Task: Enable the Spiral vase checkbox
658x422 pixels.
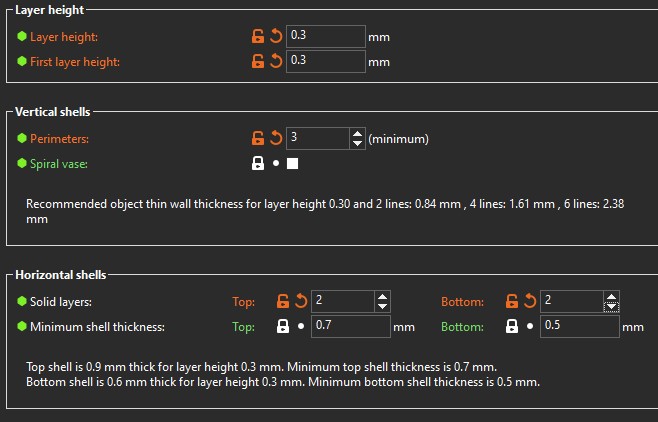Action: point(293,163)
